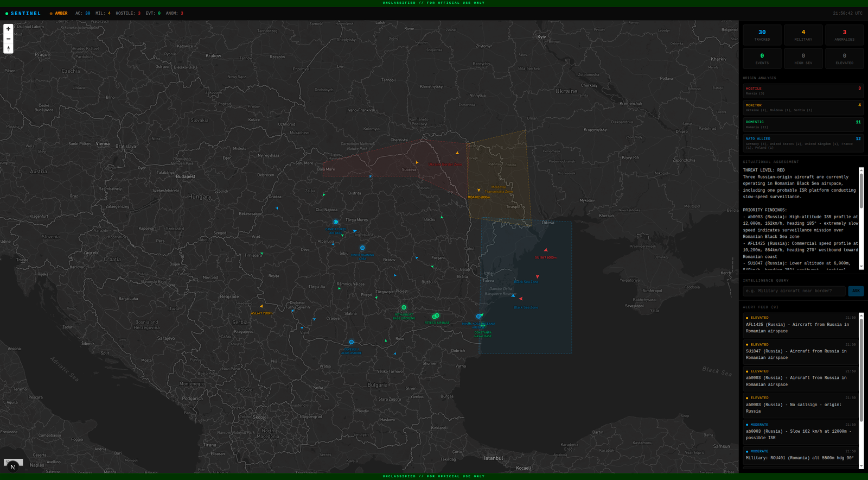Click the HOSTILE: 3 header counter

tap(128, 13)
